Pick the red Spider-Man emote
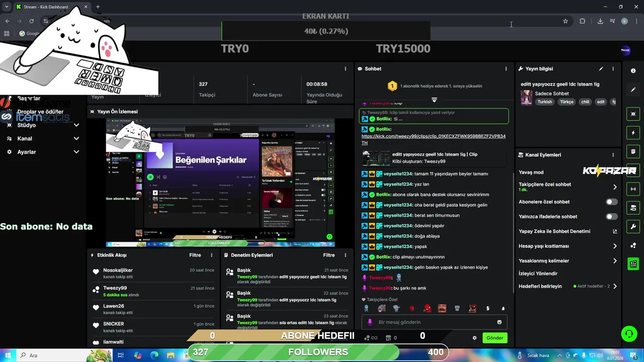Image resolution: width=644 pixels, height=362 pixels. 427,308
